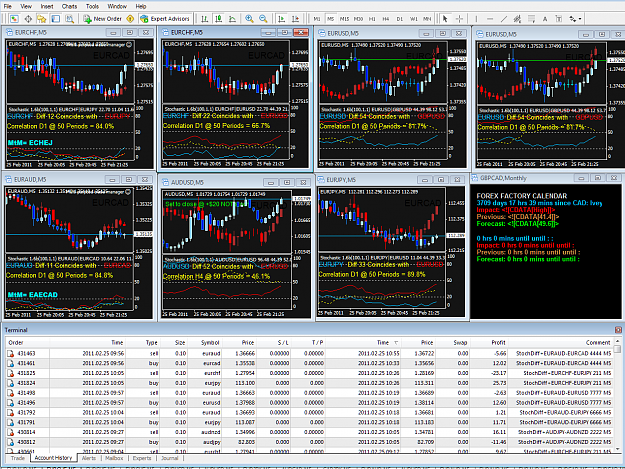Select the M30 timeframe

coord(358,19)
